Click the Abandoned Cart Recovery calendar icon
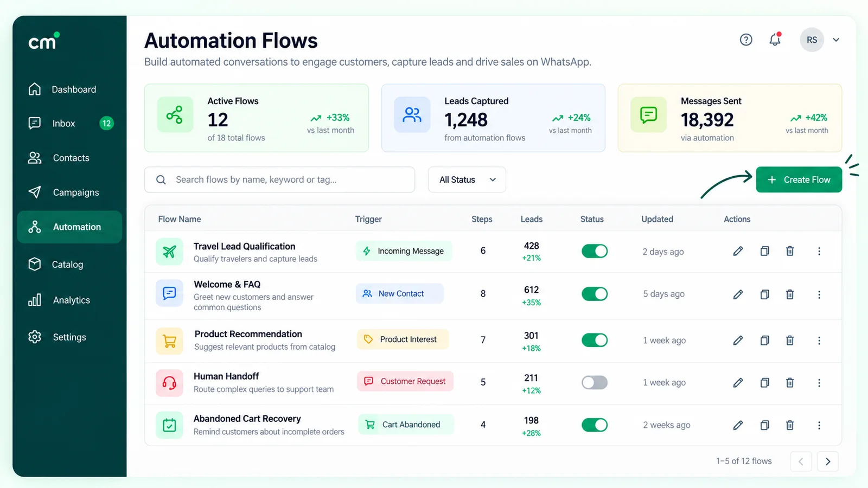The image size is (868, 488). point(169,425)
